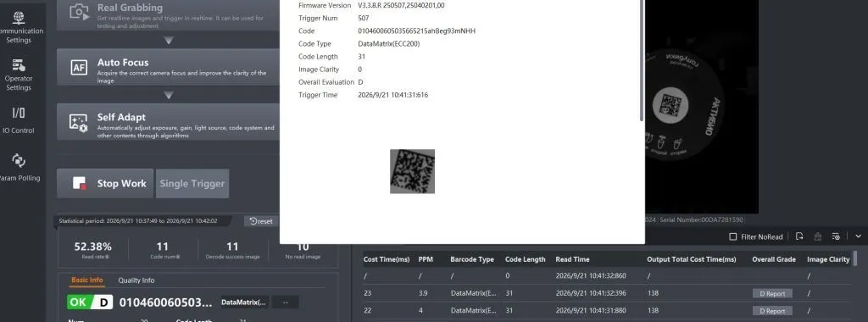Screen dimensions: 868x322
Task: Click the PPM column header
Action: 426,259
